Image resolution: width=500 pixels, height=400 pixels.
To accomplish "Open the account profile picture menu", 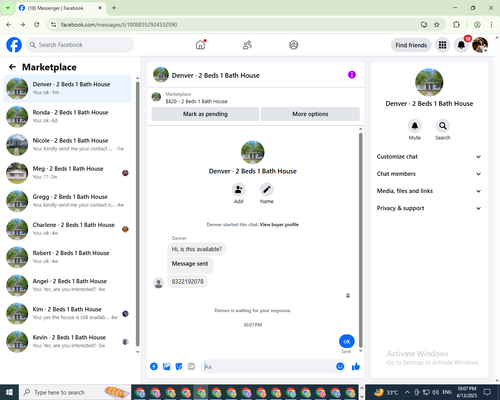I will (480, 45).
